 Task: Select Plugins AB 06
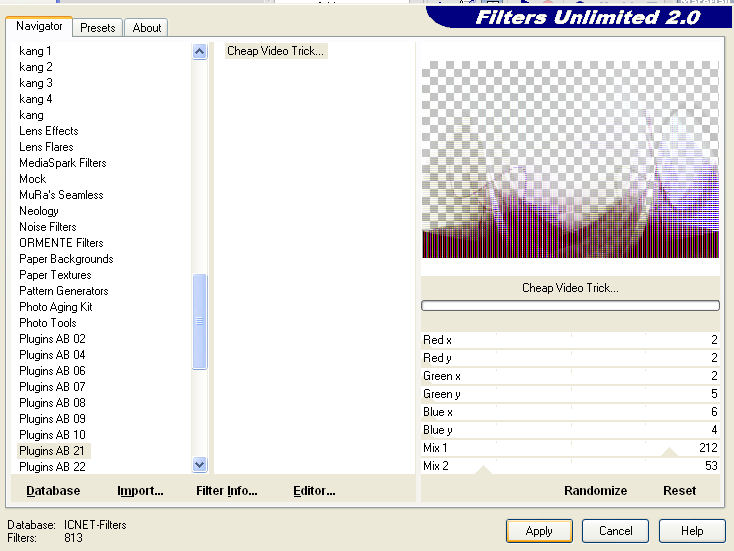coord(52,371)
